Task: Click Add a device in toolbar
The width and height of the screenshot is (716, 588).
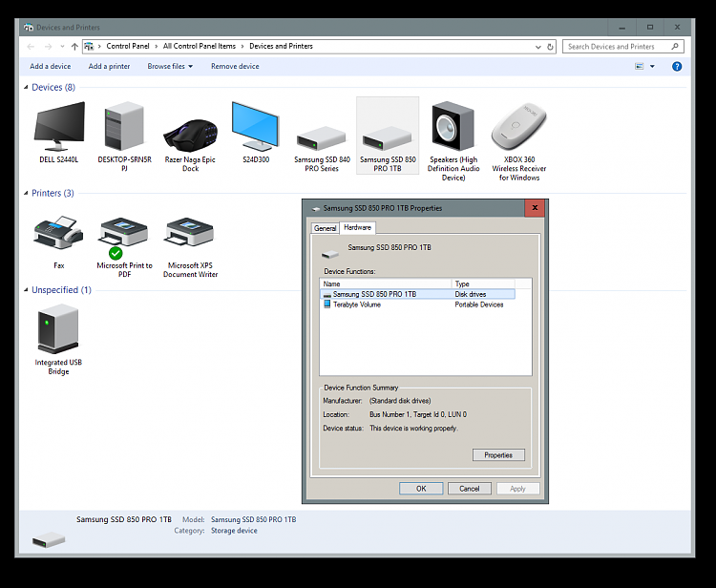Action: coord(51,66)
